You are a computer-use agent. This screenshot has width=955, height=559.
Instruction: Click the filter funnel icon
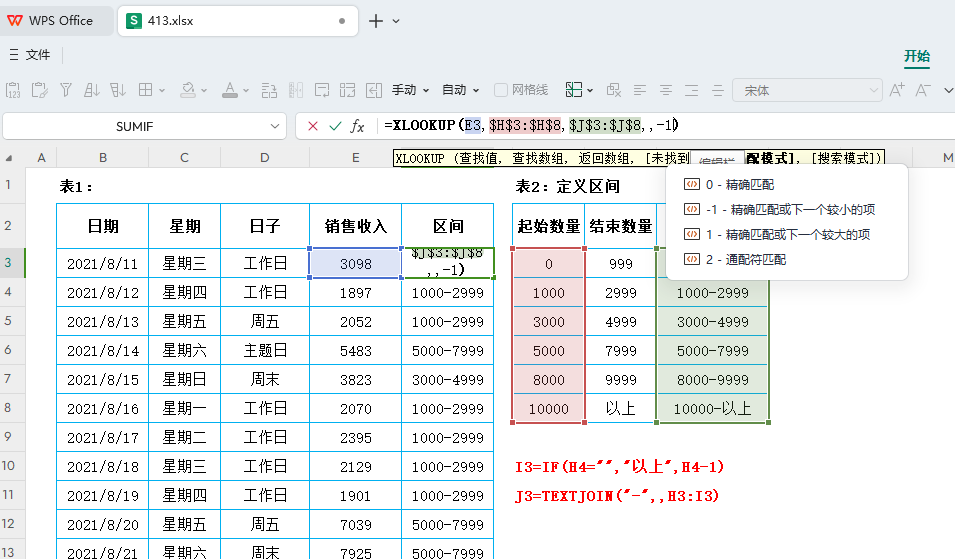point(66,90)
